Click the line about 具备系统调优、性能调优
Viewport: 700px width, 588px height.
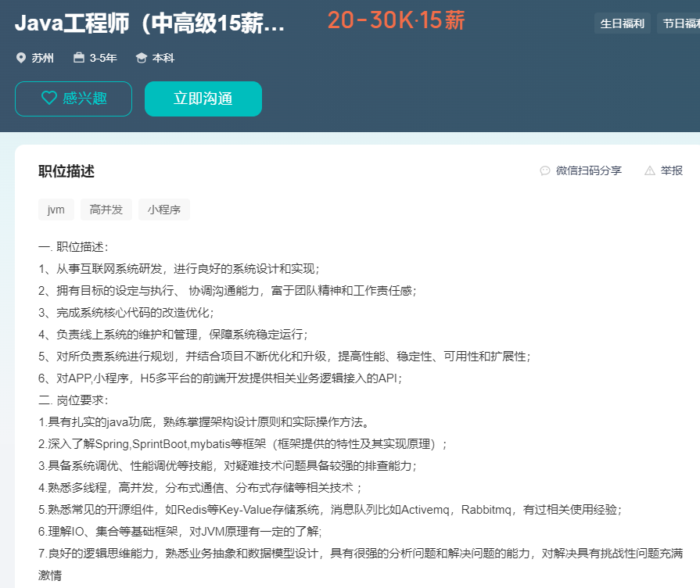click(228, 466)
